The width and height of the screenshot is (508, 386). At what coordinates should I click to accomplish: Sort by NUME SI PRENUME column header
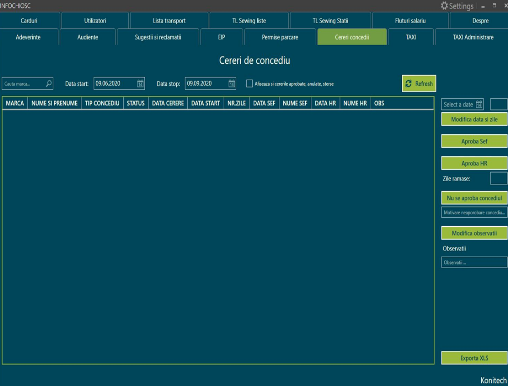(x=54, y=103)
